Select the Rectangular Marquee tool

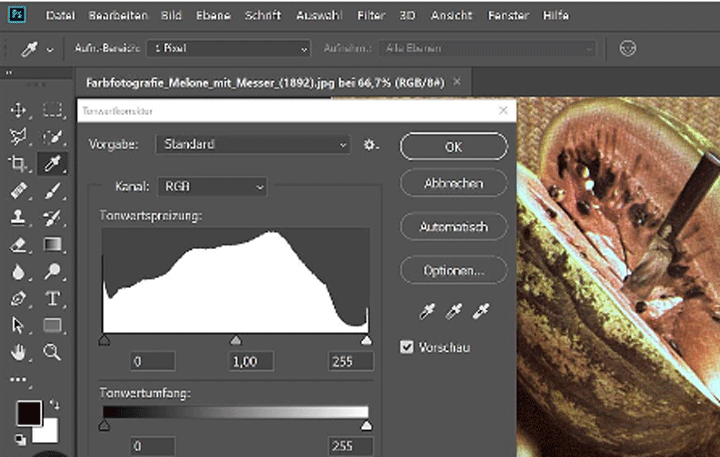pos(52,110)
